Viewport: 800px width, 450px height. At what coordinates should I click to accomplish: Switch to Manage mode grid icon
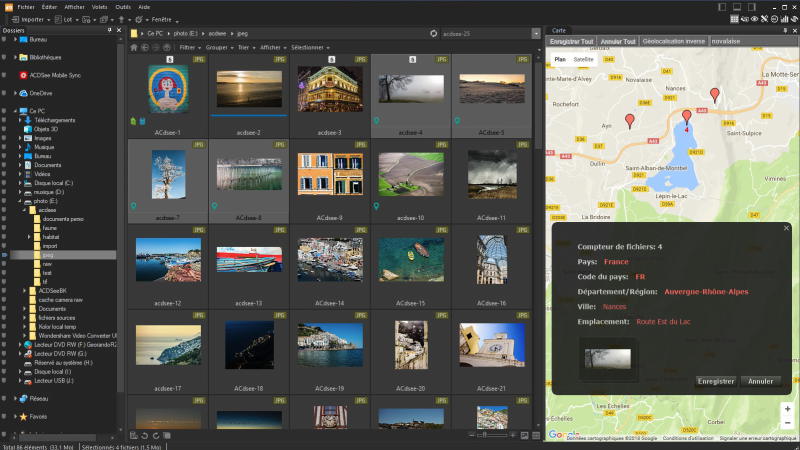pyautogui.click(x=734, y=19)
